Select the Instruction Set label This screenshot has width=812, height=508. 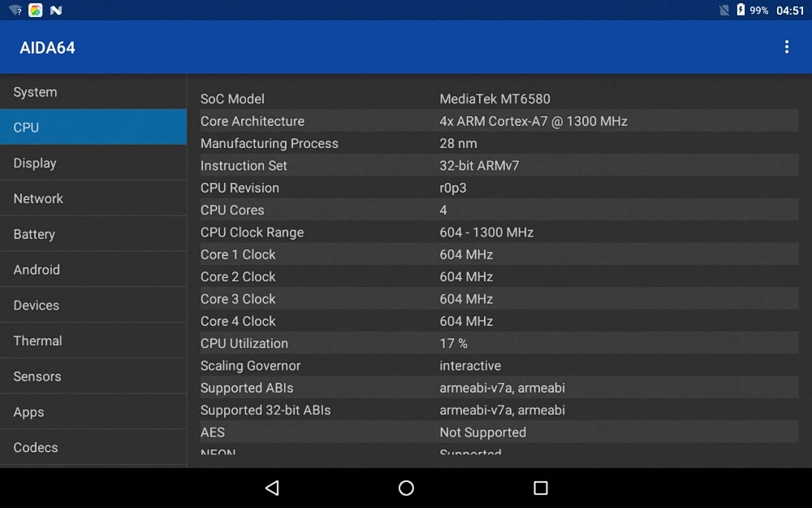coord(244,166)
